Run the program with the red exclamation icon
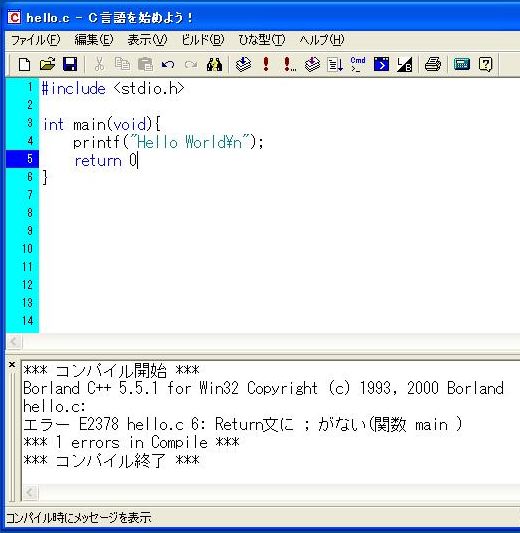520x533 pixels. click(x=266, y=64)
